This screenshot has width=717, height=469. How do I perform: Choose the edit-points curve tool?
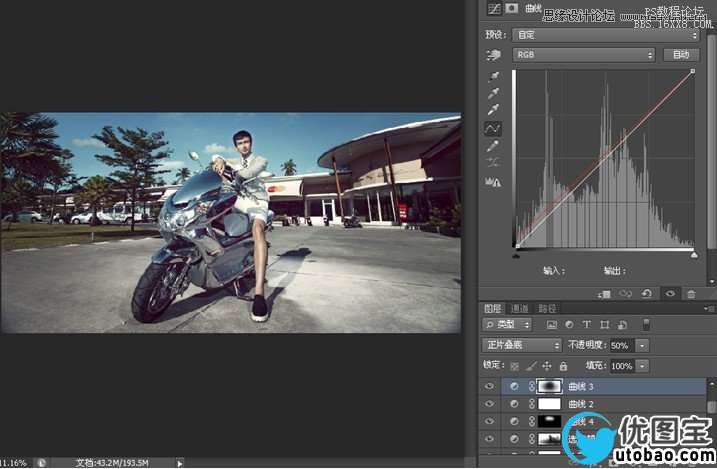tap(493, 128)
